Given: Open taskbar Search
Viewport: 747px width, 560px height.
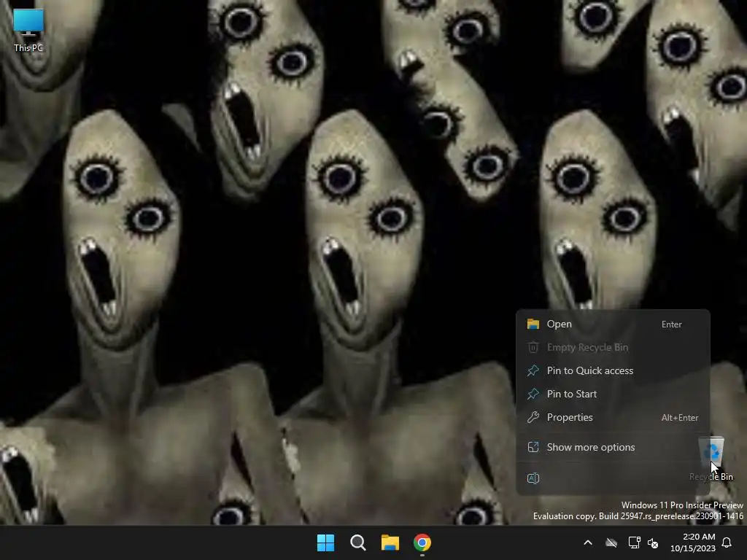Looking at the screenshot, I should pos(357,542).
